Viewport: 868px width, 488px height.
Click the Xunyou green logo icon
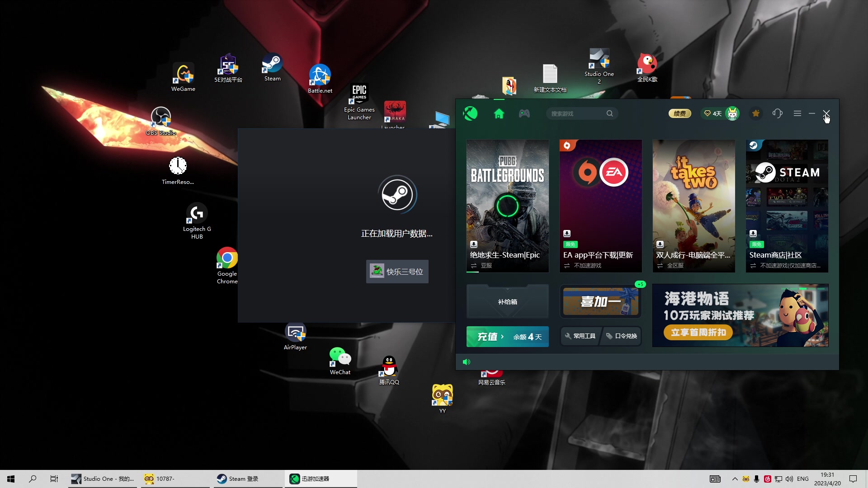(x=470, y=113)
